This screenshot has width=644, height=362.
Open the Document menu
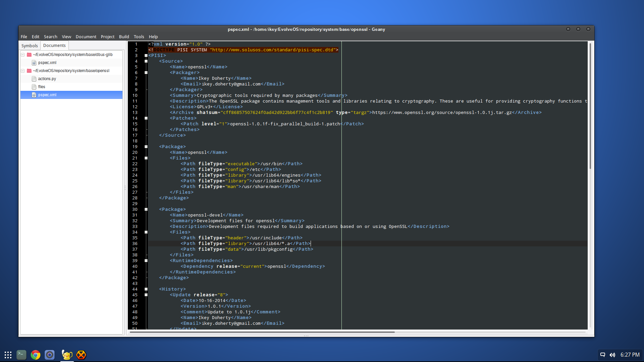coord(86,37)
